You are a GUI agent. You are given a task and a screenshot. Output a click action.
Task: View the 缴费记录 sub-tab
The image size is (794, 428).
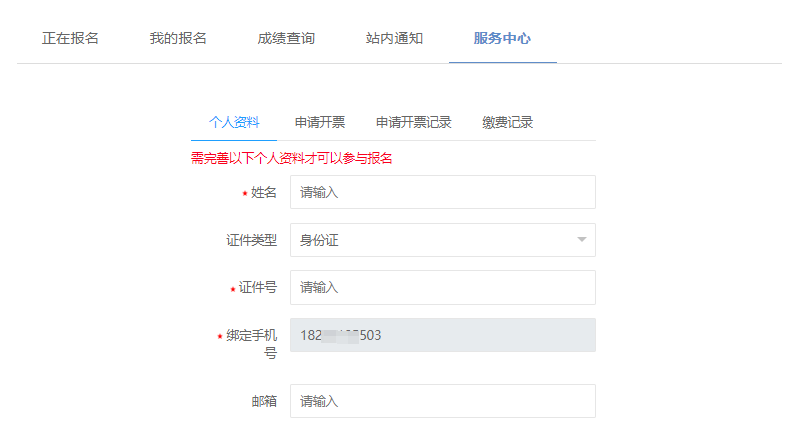coord(507,122)
